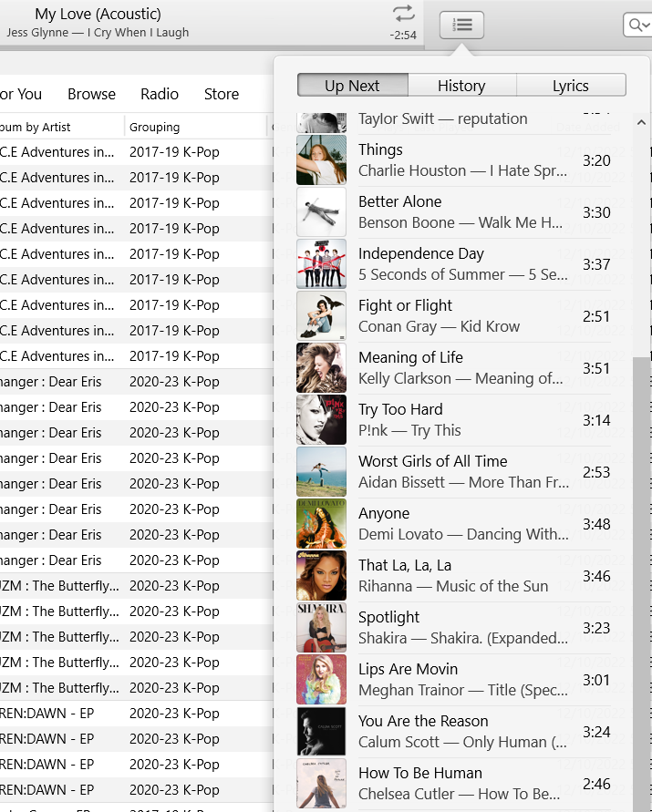Click the scroll-up arrow of Up Next list
Viewport: 652px width, 812px height.
point(641,123)
